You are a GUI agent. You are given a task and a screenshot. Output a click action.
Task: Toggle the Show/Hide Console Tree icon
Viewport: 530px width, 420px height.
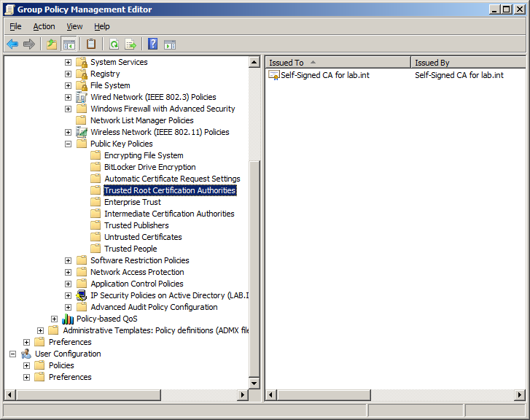(x=69, y=44)
